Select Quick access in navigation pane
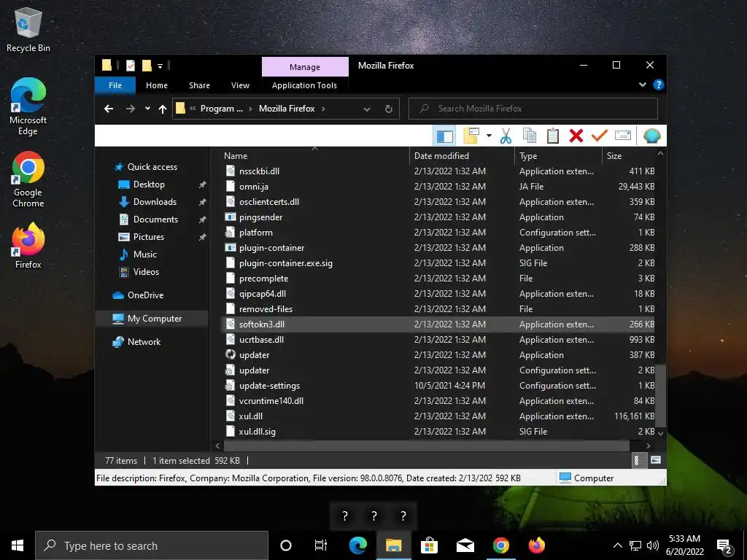 click(x=152, y=167)
